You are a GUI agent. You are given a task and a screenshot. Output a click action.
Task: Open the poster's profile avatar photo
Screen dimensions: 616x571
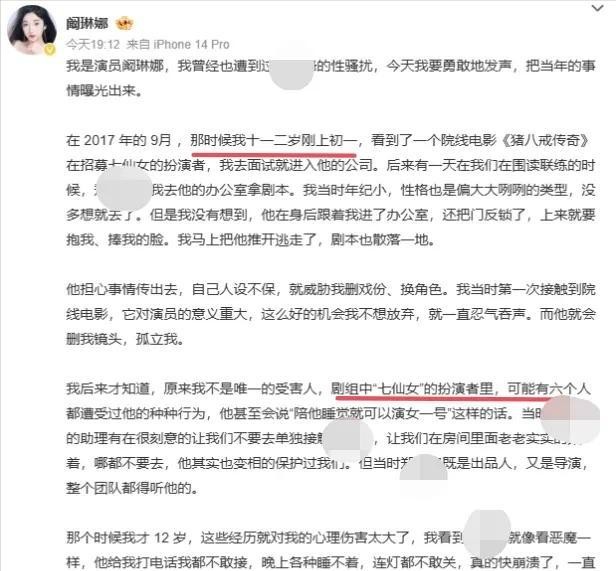click(x=31, y=30)
